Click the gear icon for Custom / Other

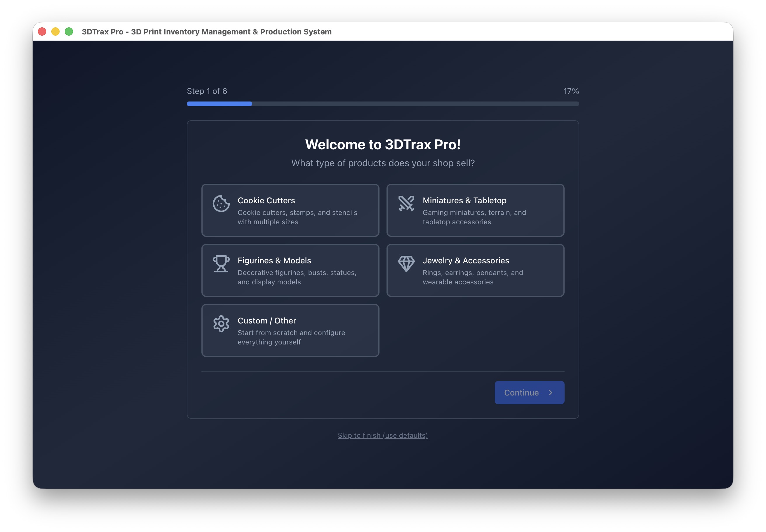[221, 324]
